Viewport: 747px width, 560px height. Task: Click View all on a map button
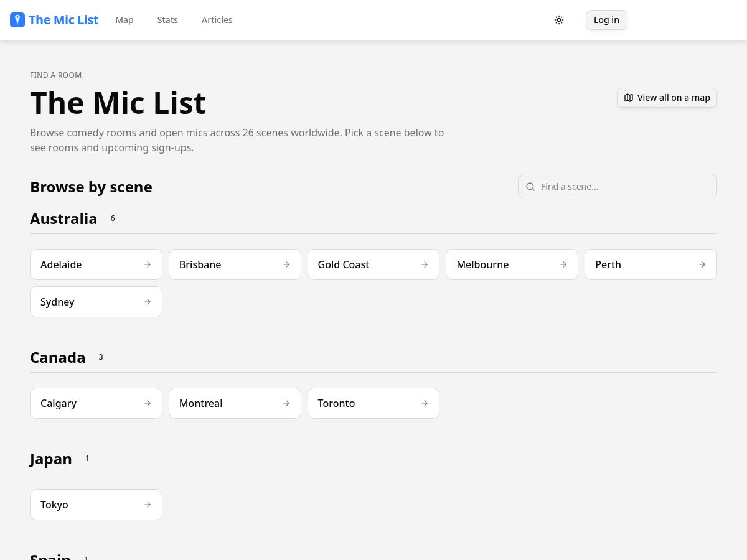[x=667, y=98]
